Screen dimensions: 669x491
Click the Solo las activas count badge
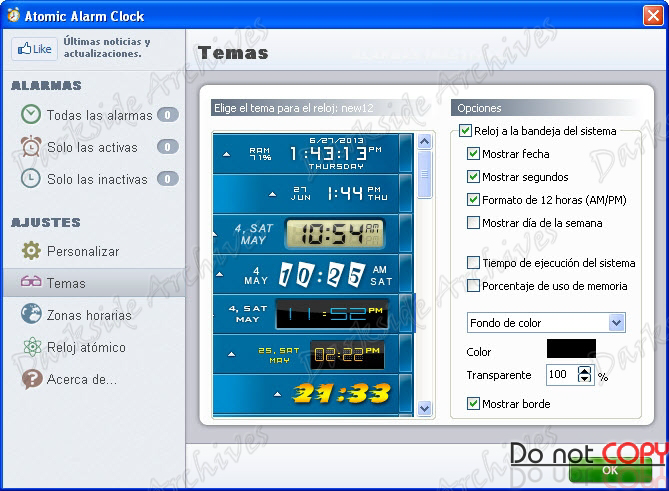coord(168,147)
